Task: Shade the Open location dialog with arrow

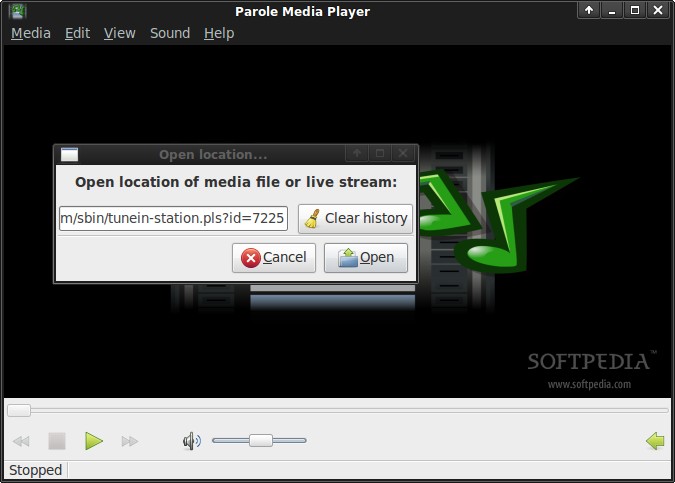Action: coord(357,153)
